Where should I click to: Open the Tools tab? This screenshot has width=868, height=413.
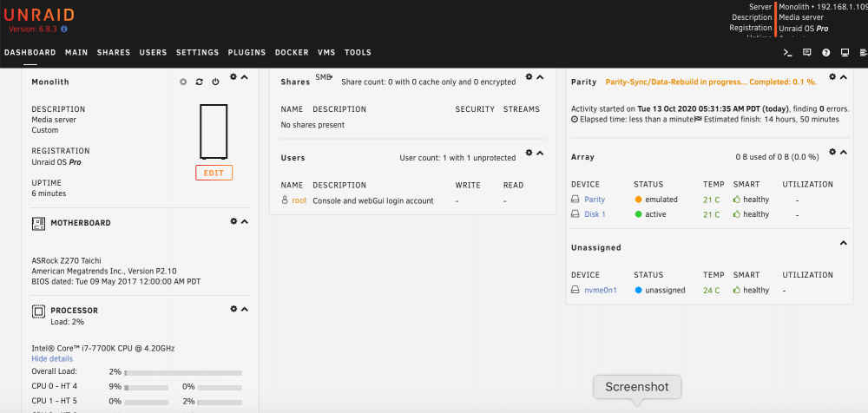[358, 53]
